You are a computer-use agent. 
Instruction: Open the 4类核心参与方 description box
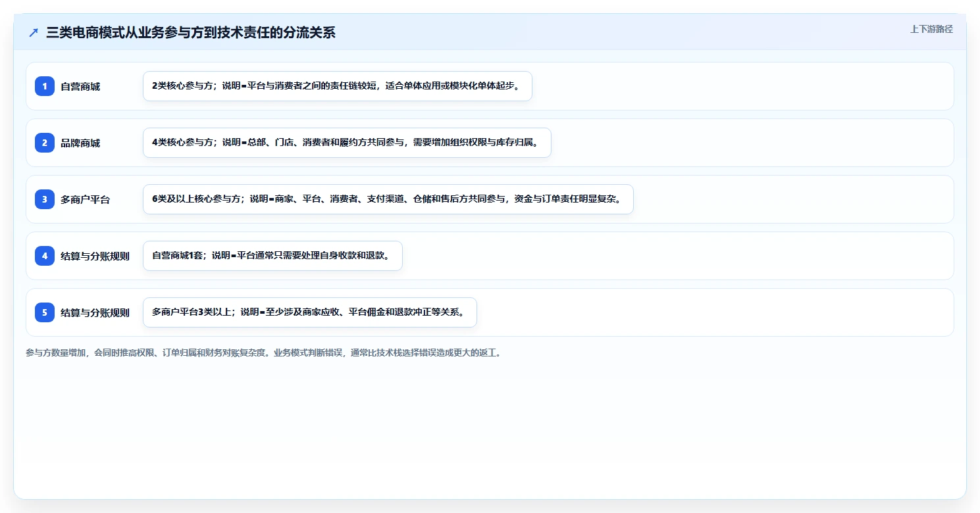coord(347,143)
